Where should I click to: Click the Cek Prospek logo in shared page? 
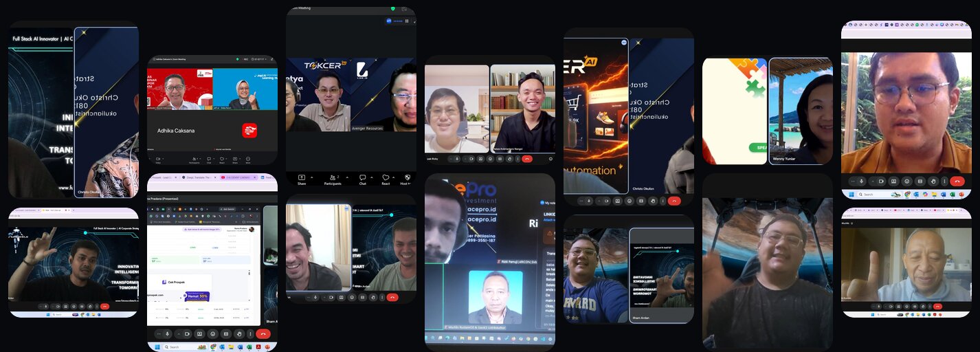(174, 282)
